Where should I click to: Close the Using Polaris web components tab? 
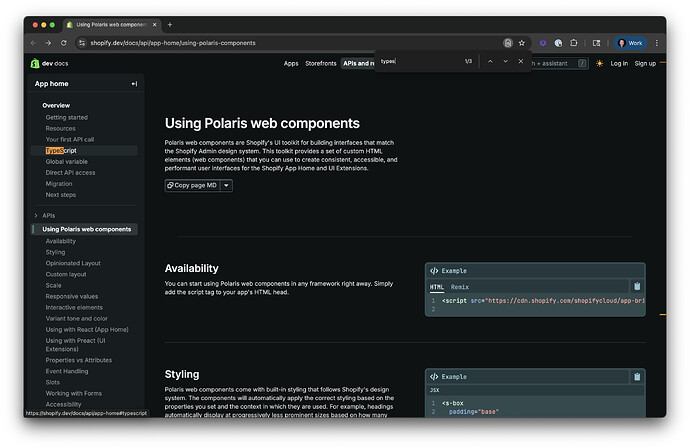(x=154, y=25)
